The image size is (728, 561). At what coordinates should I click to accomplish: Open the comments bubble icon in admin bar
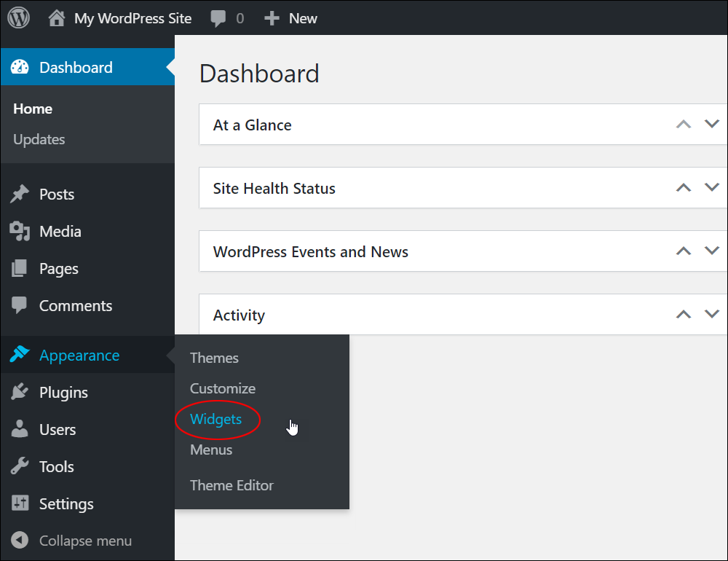(218, 19)
